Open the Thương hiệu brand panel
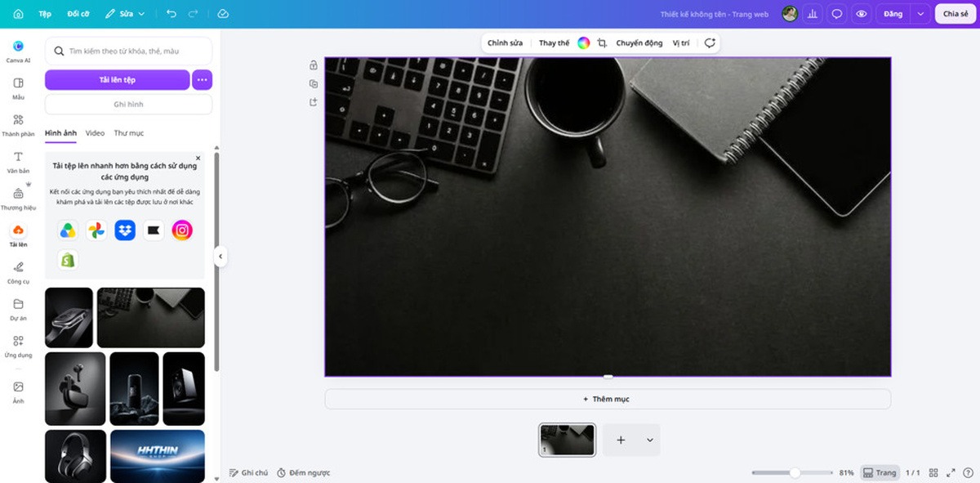Image resolution: width=980 pixels, height=483 pixels. (18, 199)
